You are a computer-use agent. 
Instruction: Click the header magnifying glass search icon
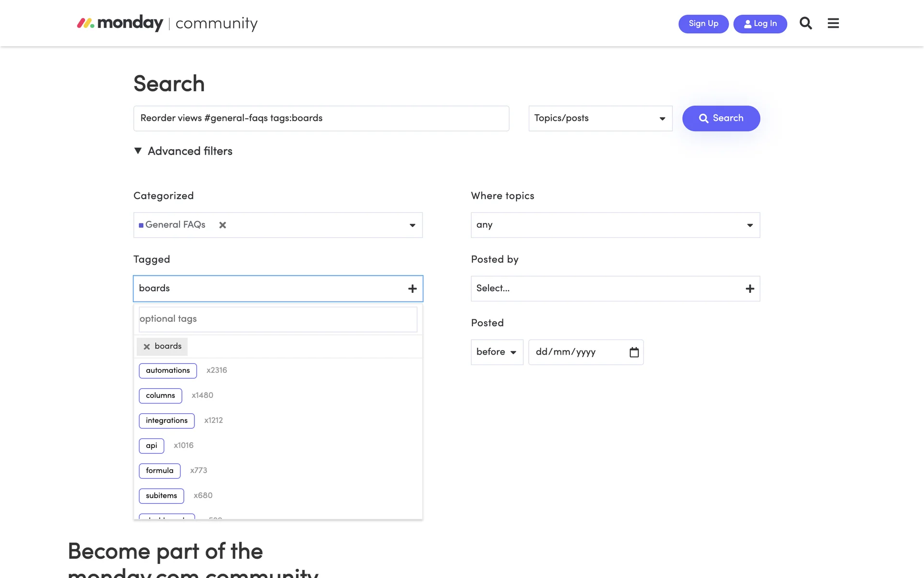coord(806,23)
